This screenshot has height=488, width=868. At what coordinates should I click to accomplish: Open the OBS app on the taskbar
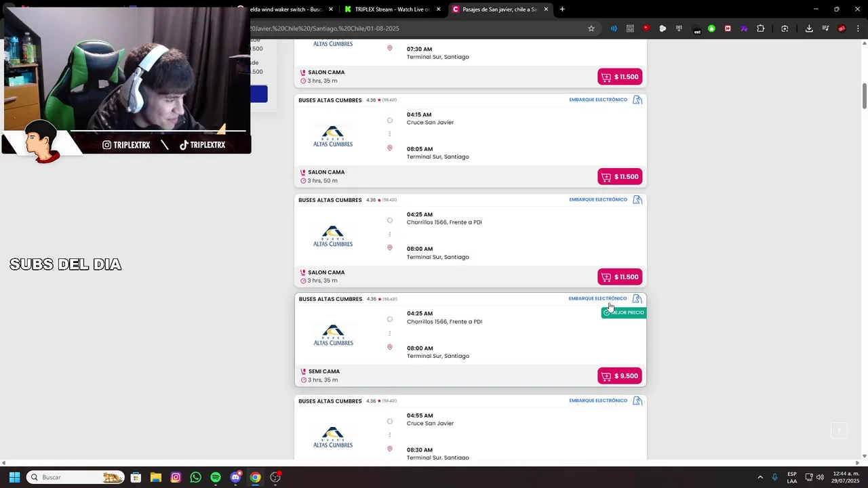pyautogui.click(x=275, y=477)
